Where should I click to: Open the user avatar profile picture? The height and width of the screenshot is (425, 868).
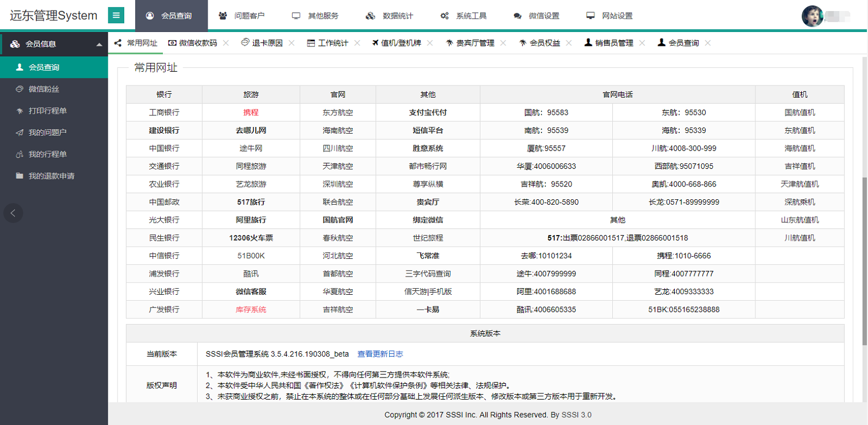click(x=812, y=16)
